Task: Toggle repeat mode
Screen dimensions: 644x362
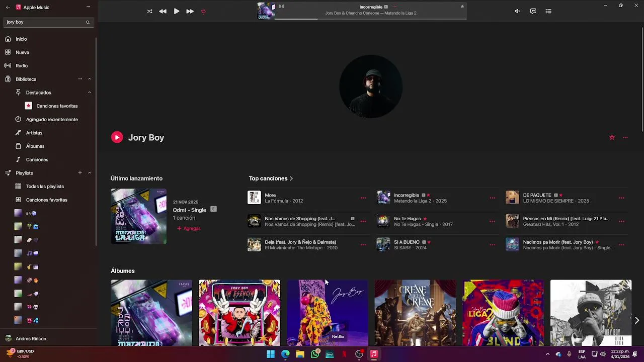Action: [203, 11]
